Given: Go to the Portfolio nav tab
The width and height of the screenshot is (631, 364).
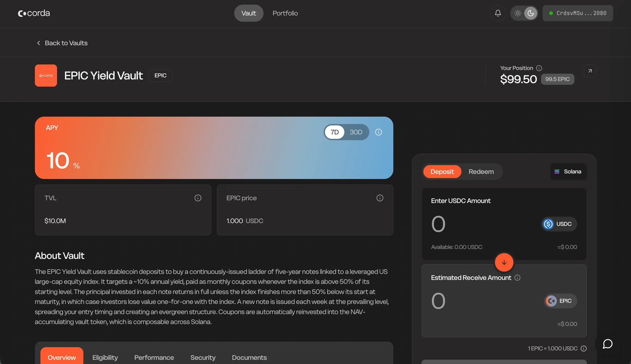Looking at the screenshot, I should pos(285,13).
